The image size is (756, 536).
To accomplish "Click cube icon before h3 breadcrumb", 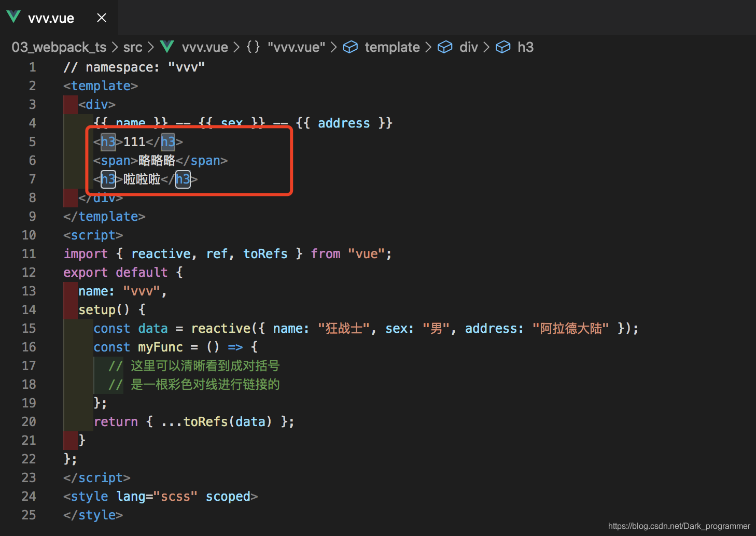I will coord(503,47).
